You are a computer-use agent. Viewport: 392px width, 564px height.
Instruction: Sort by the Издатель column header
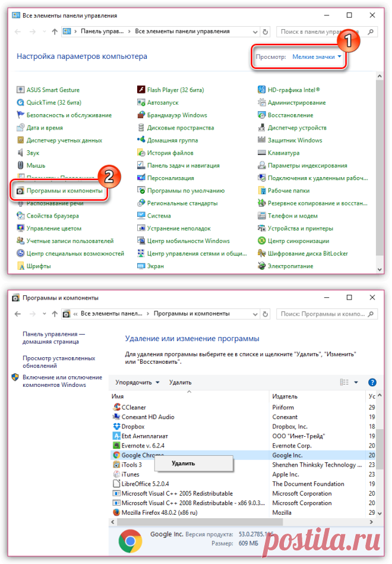(x=317, y=396)
